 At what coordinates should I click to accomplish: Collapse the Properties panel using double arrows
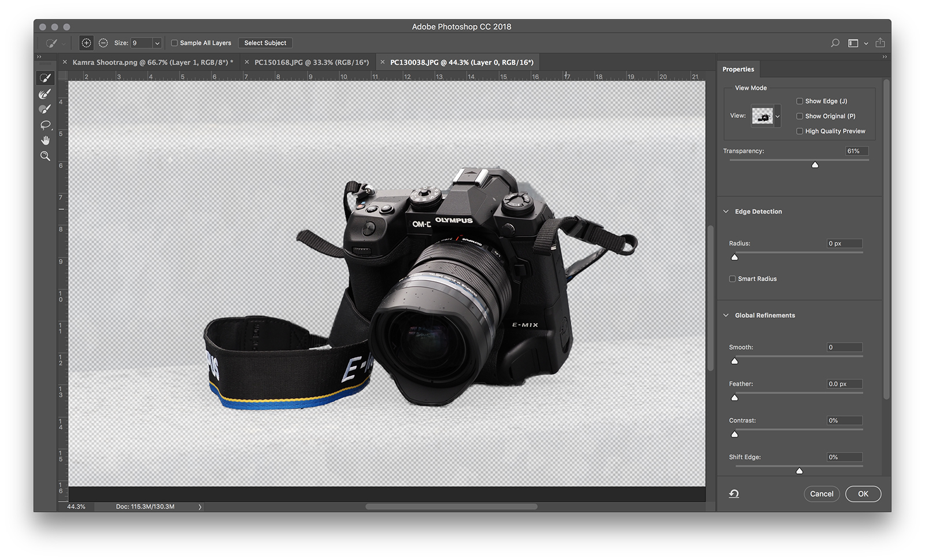(885, 57)
